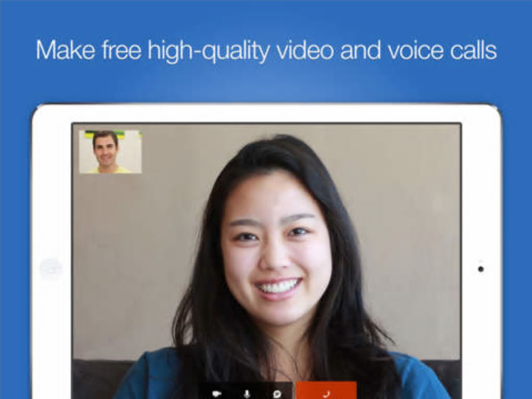Image resolution: width=532 pixels, height=399 pixels.
Task: End the call with the red hang-up button
Action: pyautogui.click(x=327, y=390)
